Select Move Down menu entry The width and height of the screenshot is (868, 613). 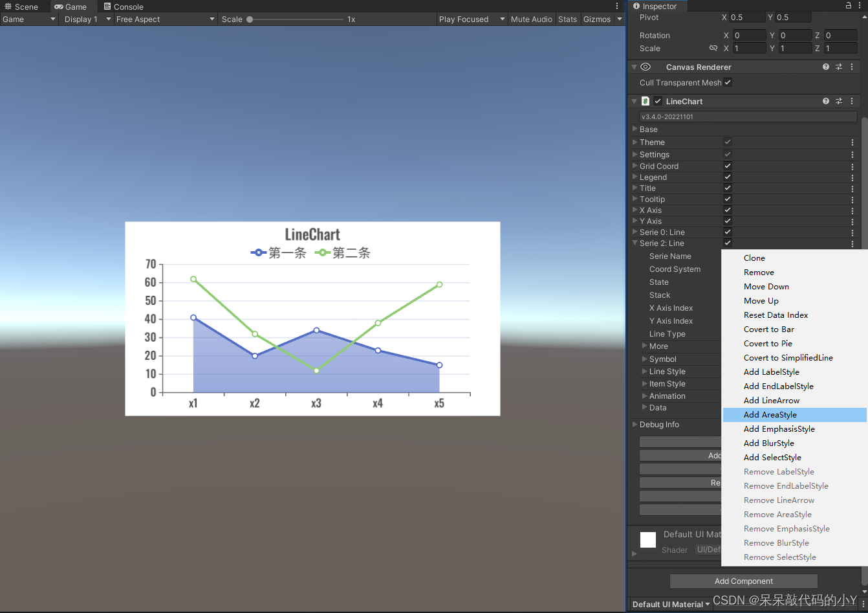[x=794, y=287]
